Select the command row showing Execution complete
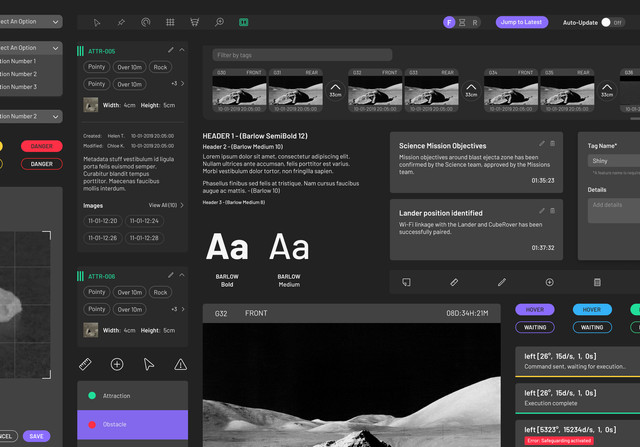 click(x=578, y=399)
